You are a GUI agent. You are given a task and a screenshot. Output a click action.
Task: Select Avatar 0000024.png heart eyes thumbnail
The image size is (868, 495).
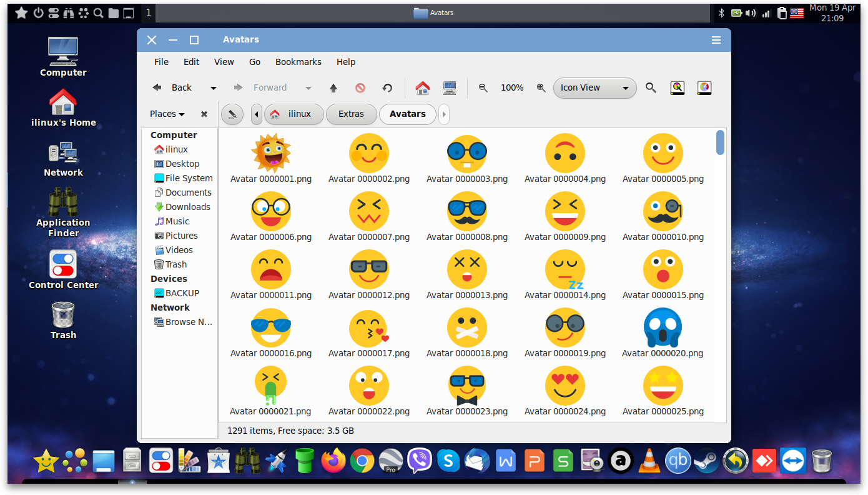point(565,386)
